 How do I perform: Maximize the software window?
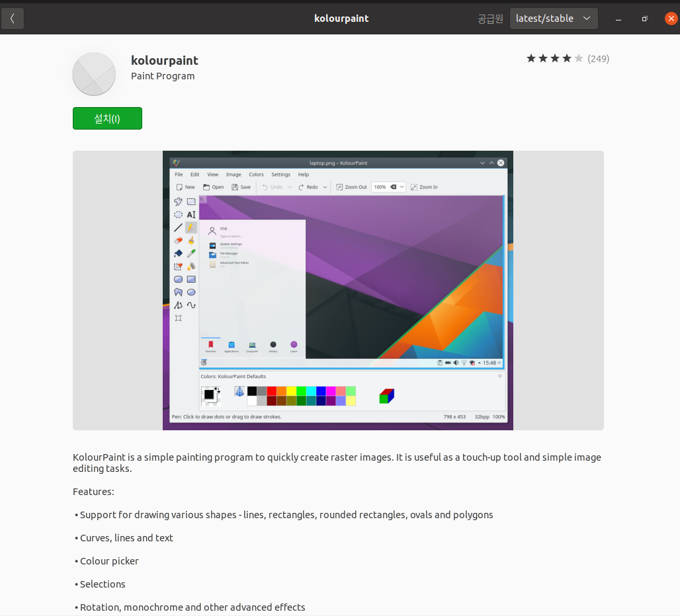pos(644,19)
